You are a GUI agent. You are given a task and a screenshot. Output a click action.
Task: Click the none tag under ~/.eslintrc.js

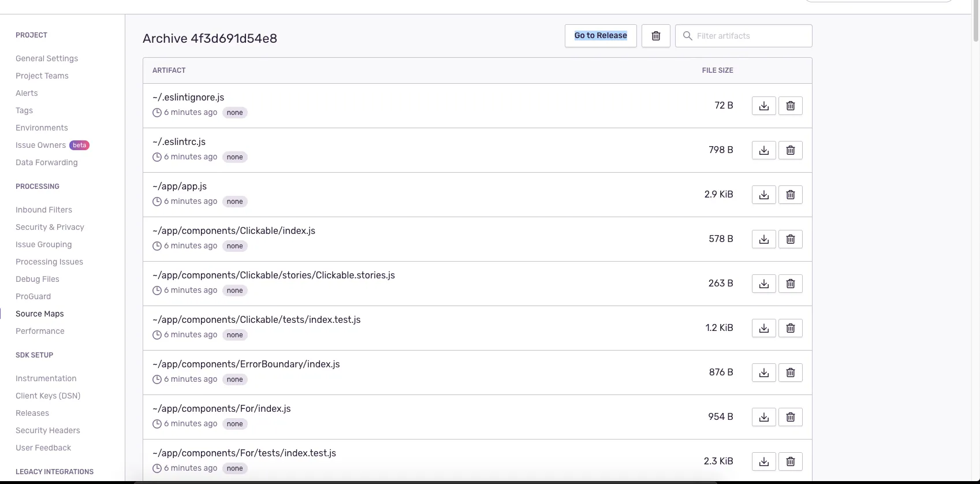coord(234,157)
